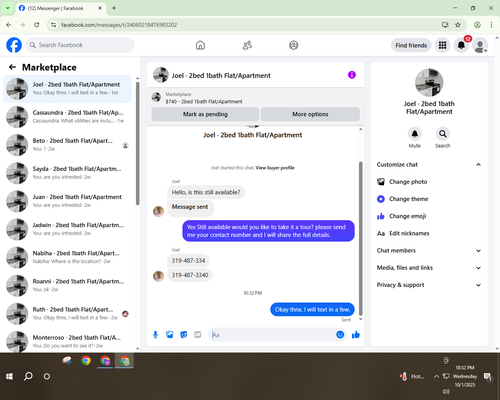
Task: Open Windows taskbar search
Action: (x=28, y=376)
